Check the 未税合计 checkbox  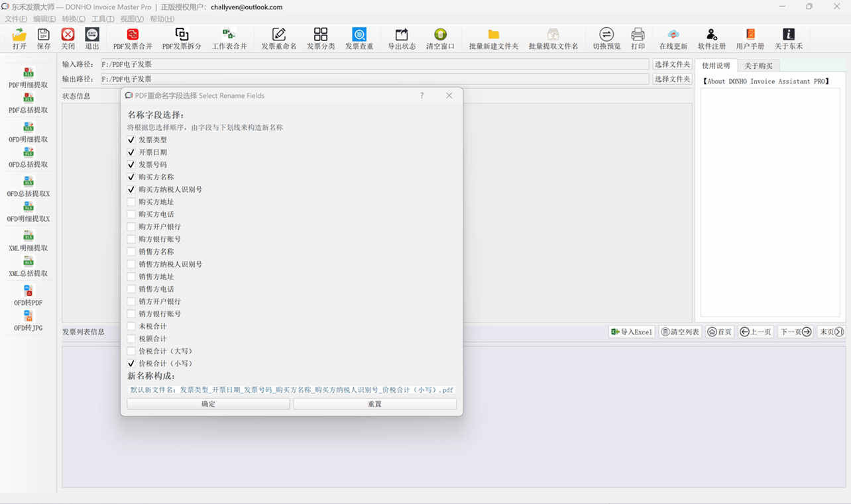tap(131, 327)
